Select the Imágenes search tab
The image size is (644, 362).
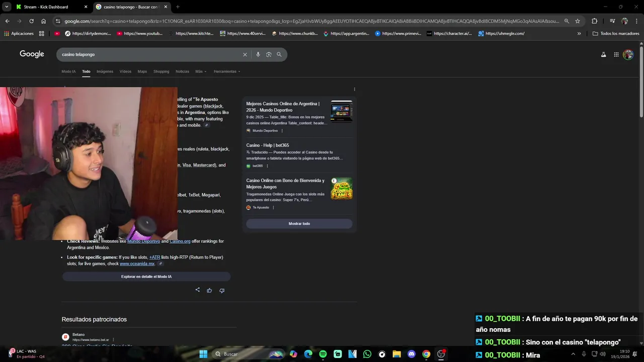[x=105, y=71]
